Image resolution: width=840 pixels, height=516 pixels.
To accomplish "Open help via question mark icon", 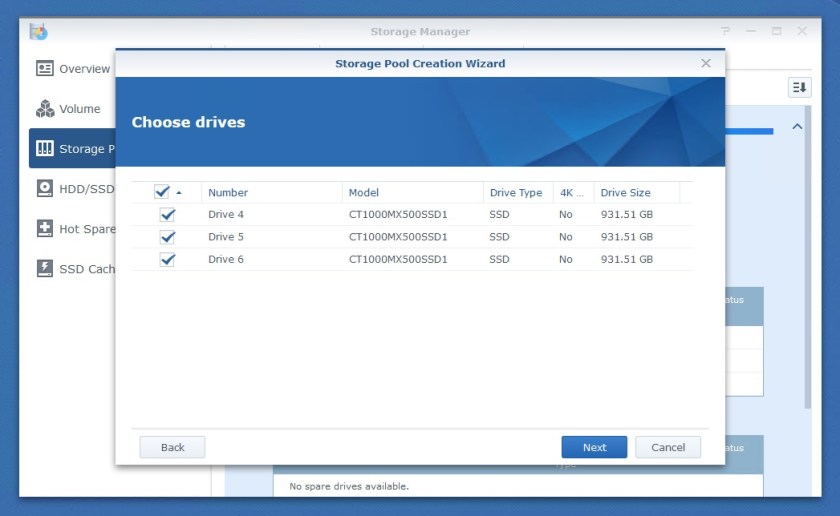I will [x=725, y=32].
